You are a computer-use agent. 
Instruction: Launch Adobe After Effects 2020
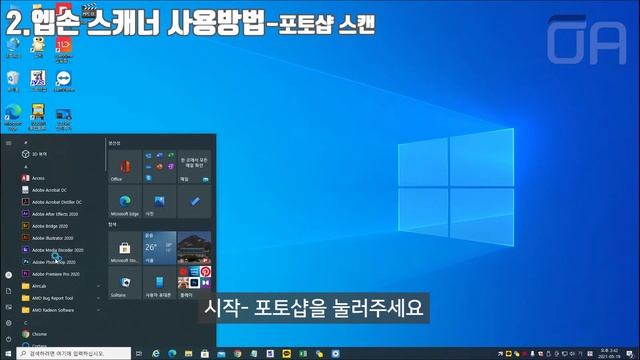[x=55, y=214]
